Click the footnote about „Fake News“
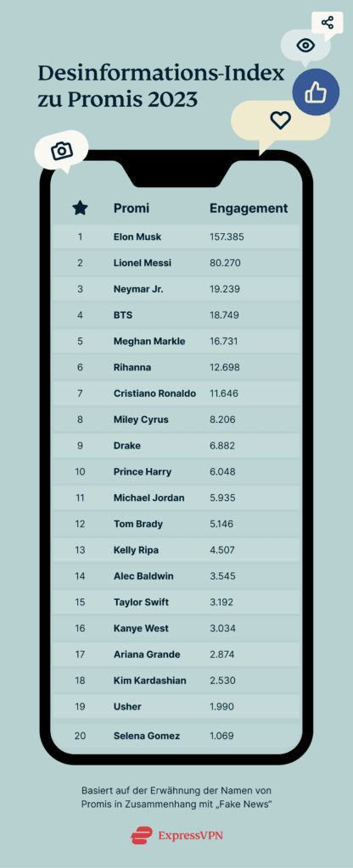The image size is (353, 868). point(176,797)
